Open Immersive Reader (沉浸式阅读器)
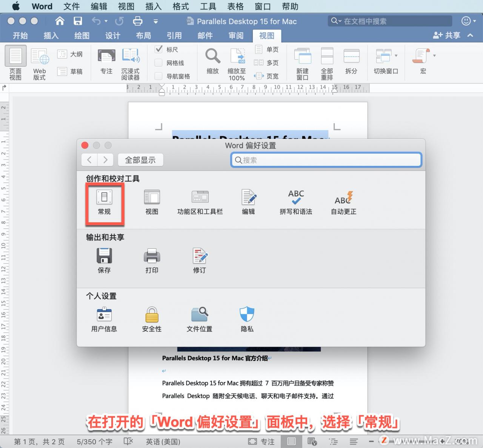The width and height of the screenshot is (483, 448). point(131,63)
